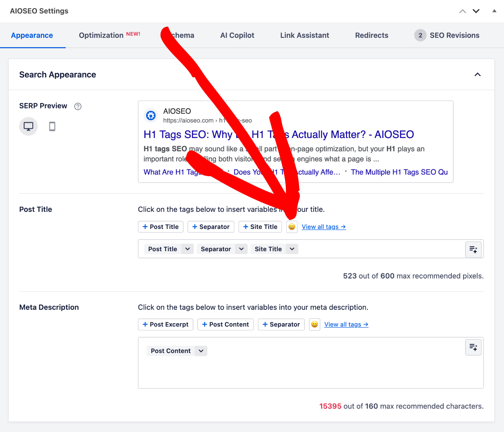View all tags for Post Title
The width and height of the screenshot is (504, 432).
pyautogui.click(x=324, y=227)
